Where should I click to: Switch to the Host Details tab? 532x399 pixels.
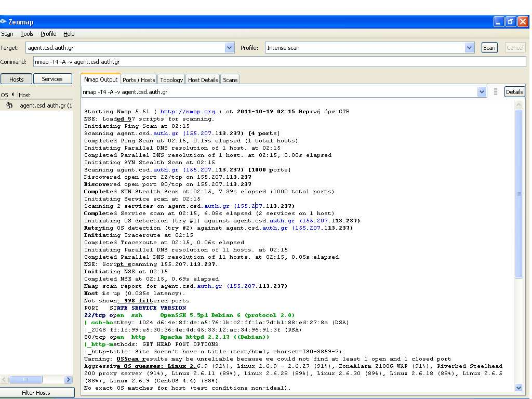coord(203,79)
